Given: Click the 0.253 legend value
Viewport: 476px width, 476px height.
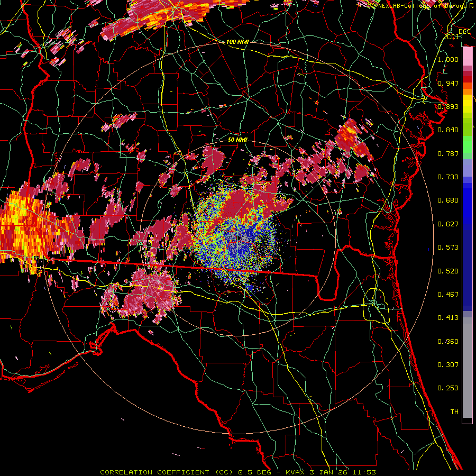Looking at the screenshot, I should (x=448, y=388).
